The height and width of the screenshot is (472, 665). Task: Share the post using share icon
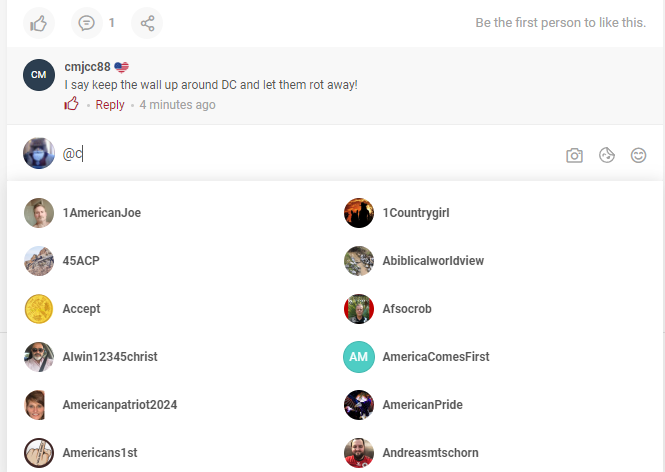point(147,23)
